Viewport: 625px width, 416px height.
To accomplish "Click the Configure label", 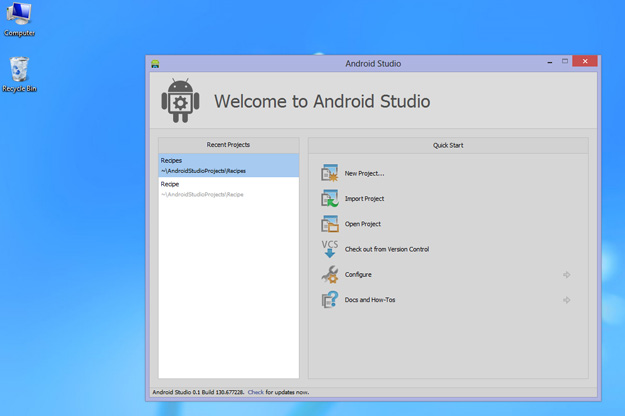I will coord(358,275).
